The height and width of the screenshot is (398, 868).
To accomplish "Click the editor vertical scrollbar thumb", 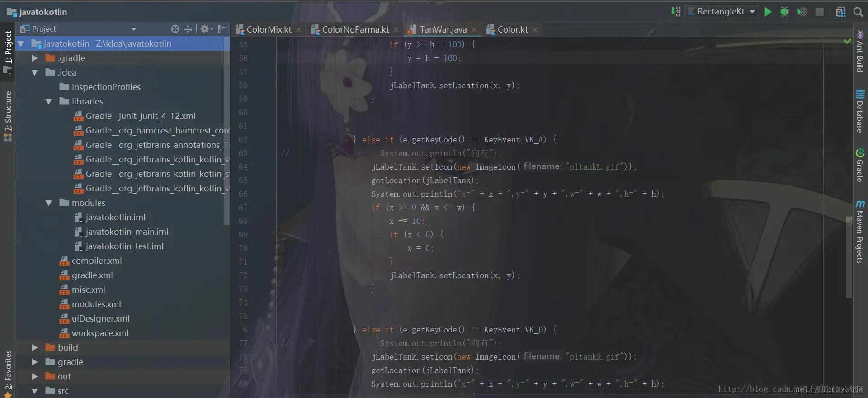I will 849,257.
